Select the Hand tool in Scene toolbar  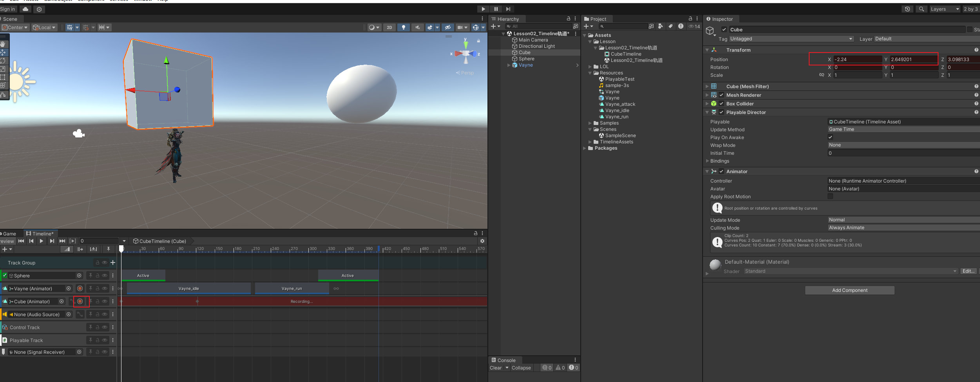click(3, 44)
